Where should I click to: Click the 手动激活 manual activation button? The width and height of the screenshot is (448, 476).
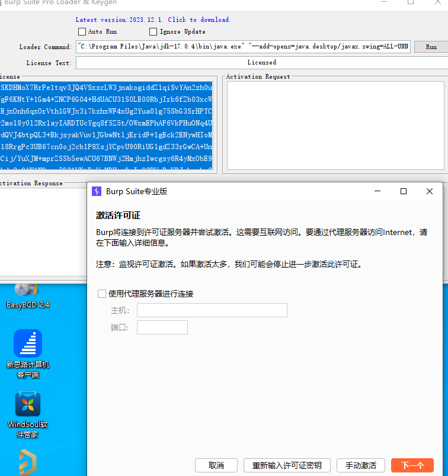(361, 465)
